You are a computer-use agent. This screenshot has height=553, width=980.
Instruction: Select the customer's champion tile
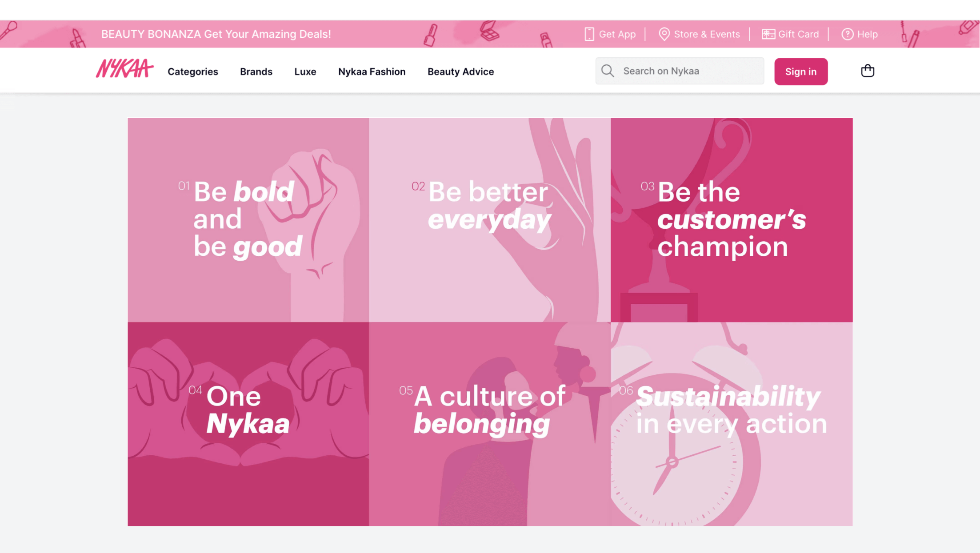pos(732,220)
